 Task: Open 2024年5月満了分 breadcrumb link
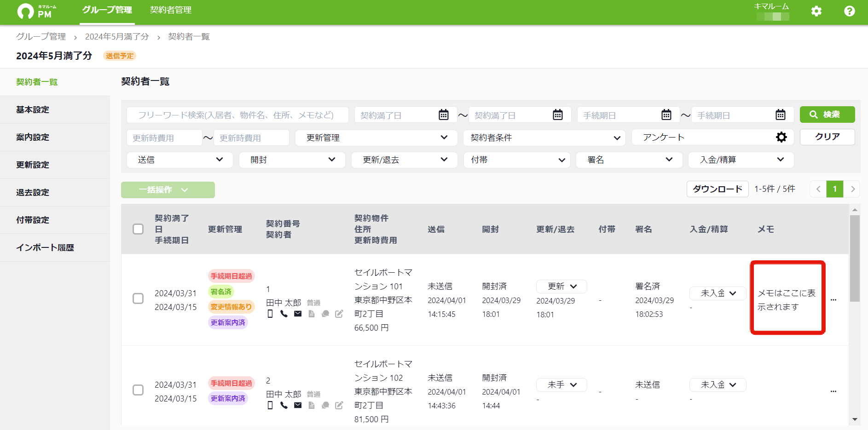pyautogui.click(x=117, y=36)
